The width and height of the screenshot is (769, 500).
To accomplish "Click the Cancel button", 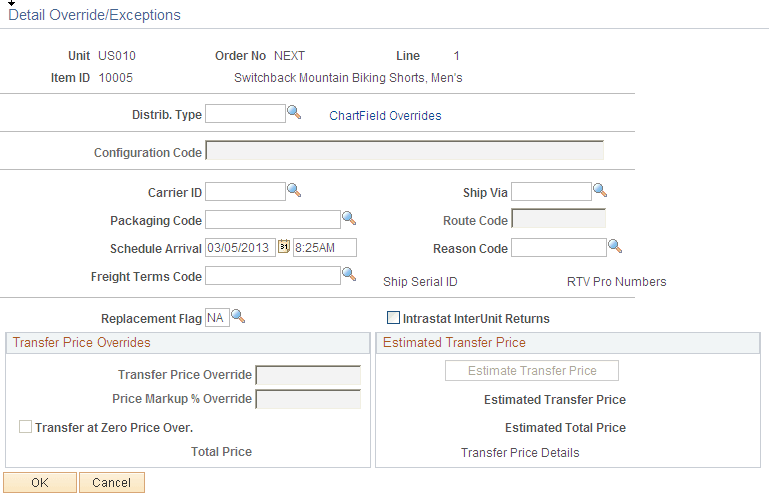I will (112, 482).
